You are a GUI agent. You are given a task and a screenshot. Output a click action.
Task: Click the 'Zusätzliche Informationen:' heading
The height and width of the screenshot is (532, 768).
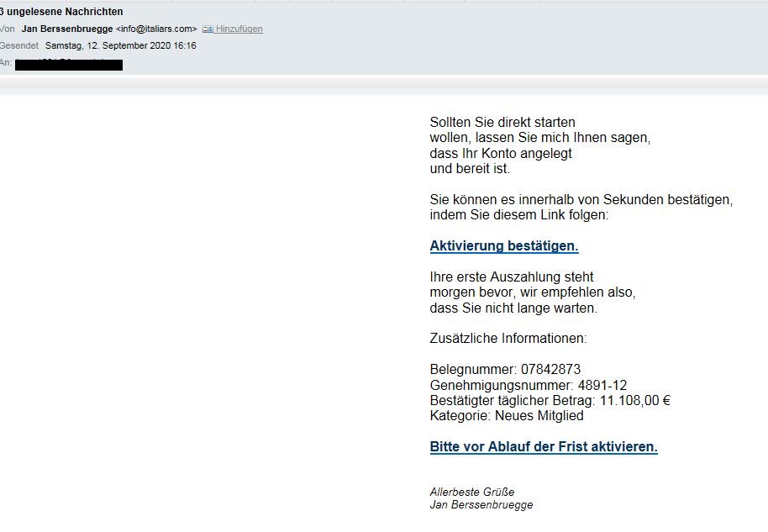[508, 339]
